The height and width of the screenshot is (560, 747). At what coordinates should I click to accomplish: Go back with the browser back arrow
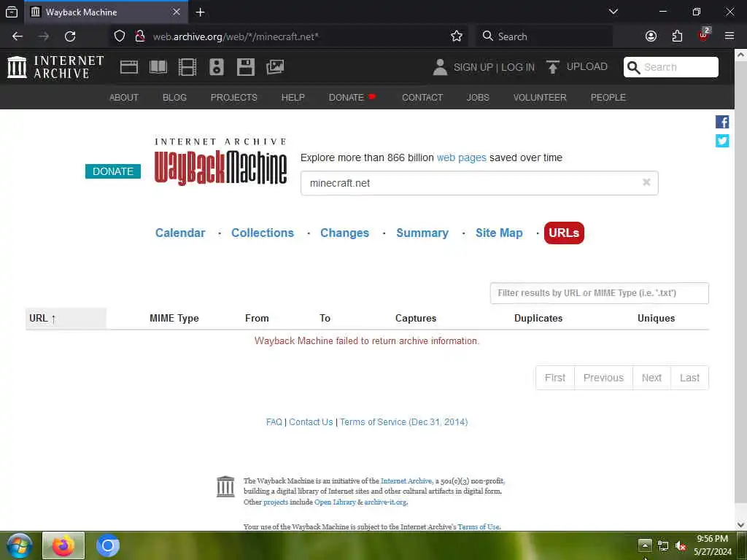[x=18, y=36]
